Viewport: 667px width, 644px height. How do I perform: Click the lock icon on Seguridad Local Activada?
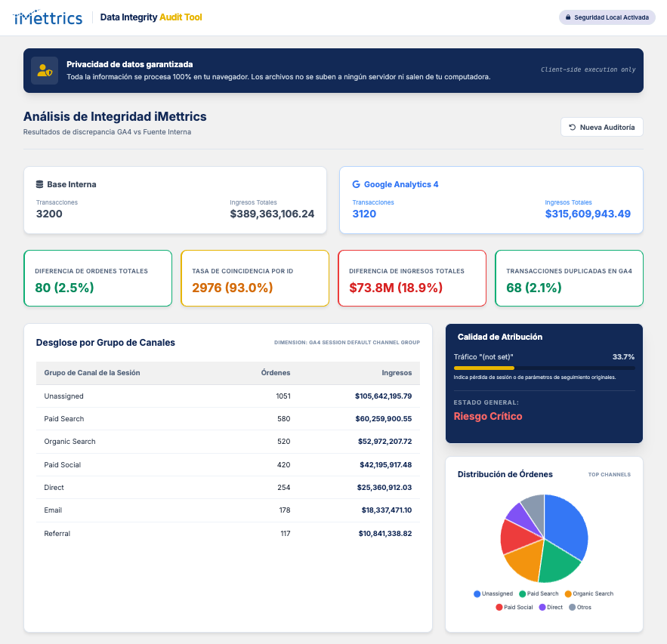568,17
